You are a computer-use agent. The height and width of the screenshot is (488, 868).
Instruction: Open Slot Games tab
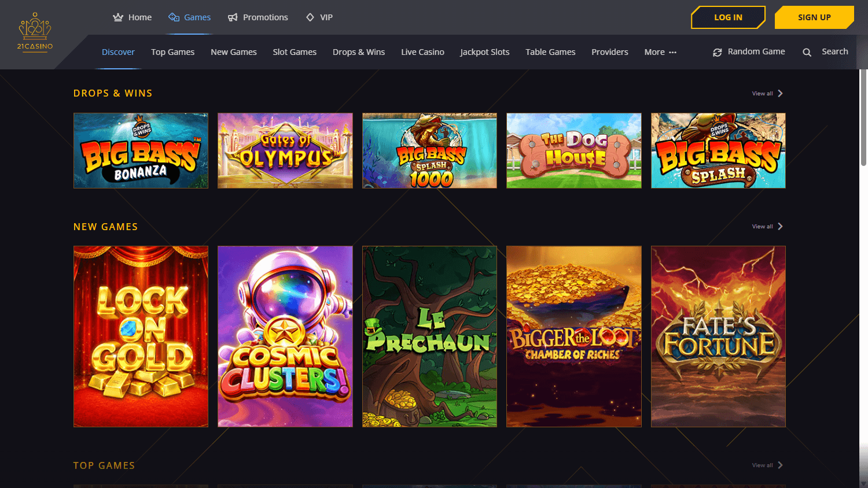295,52
